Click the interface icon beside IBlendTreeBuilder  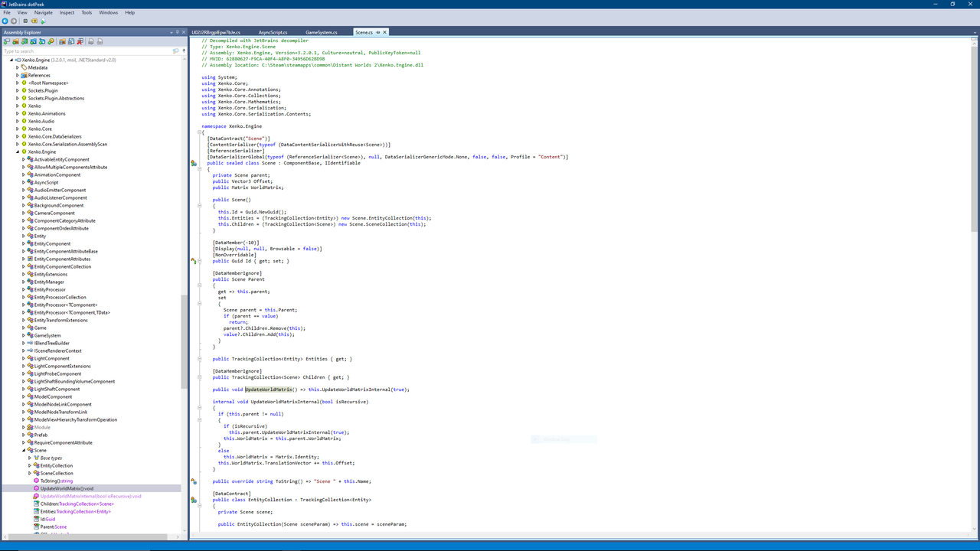(x=30, y=343)
